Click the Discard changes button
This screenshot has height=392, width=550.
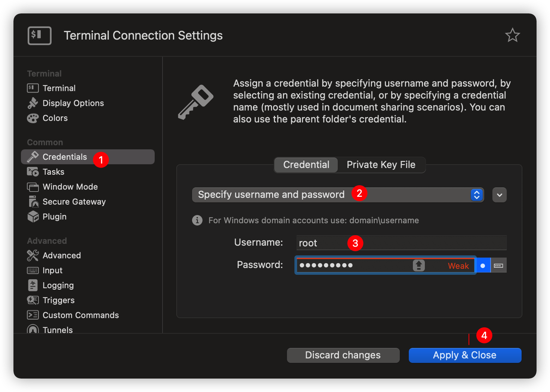click(x=343, y=355)
